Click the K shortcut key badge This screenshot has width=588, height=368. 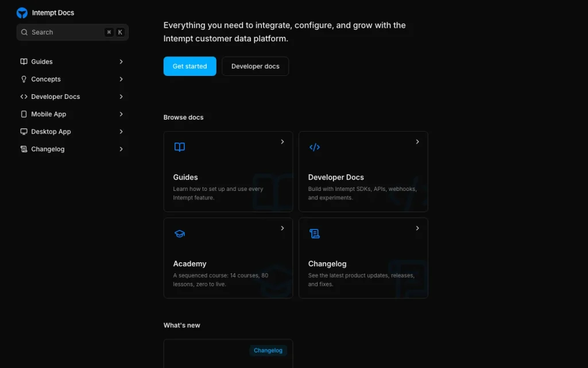coord(120,32)
